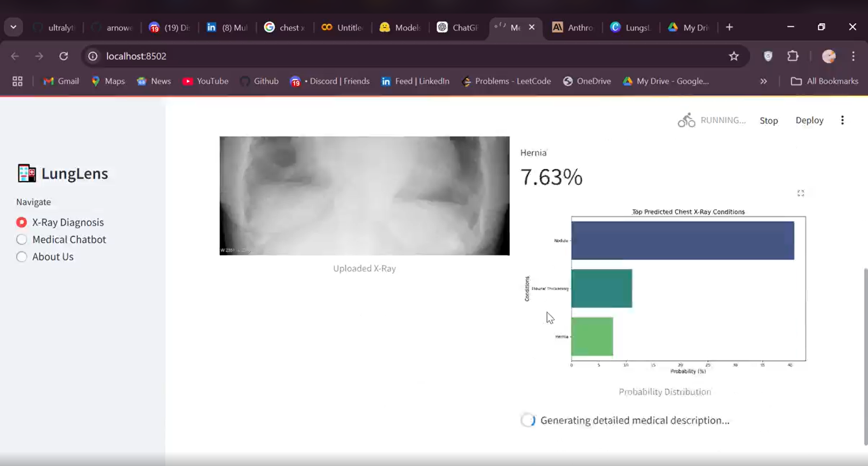868x466 pixels.
Task: Open the All Bookmarks folder
Action: point(824,81)
